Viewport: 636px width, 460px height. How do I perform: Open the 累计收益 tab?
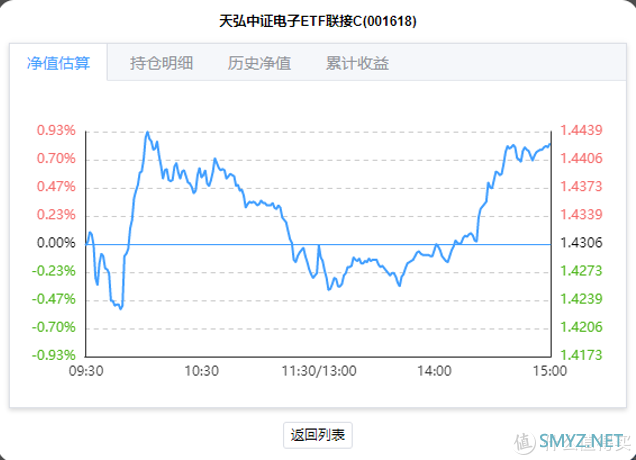coord(357,63)
